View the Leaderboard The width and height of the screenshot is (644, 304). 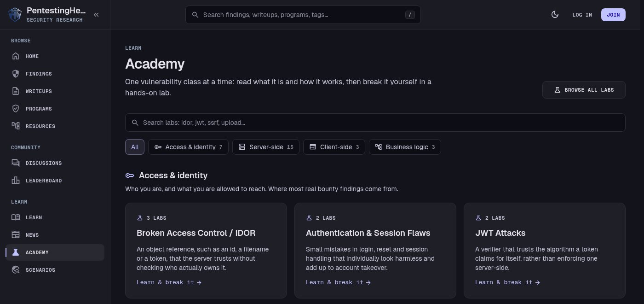[x=55, y=181]
